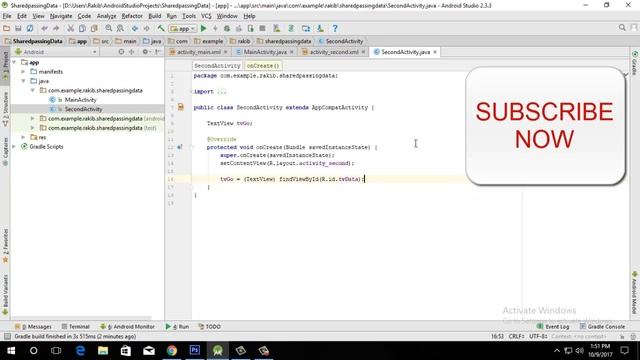Image resolution: width=640 pixels, height=360 pixels.
Task: Open Microsoft Edge from the taskbar
Action: click(x=80, y=351)
